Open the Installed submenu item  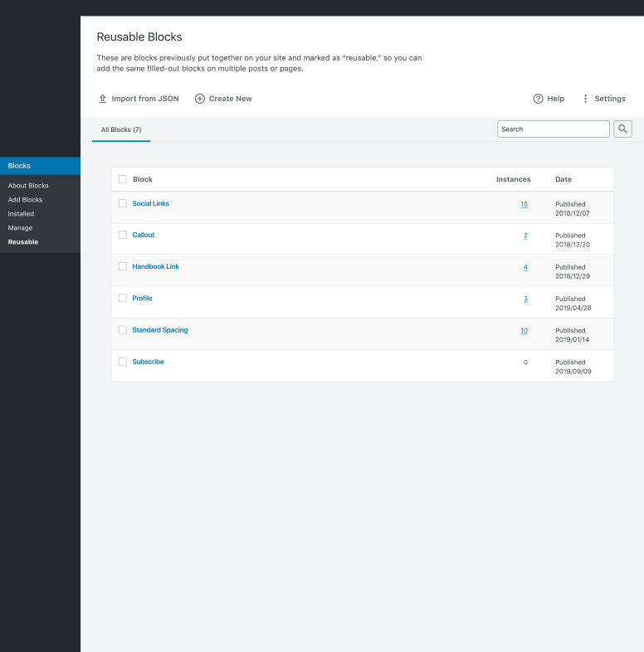click(21, 214)
